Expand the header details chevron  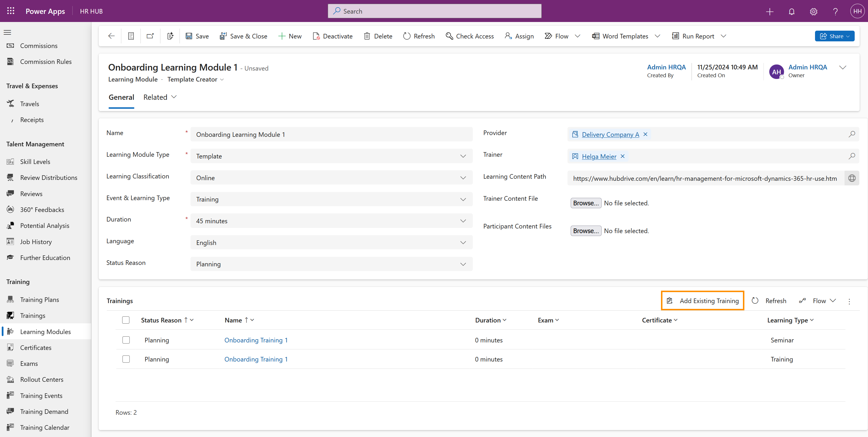[843, 67]
